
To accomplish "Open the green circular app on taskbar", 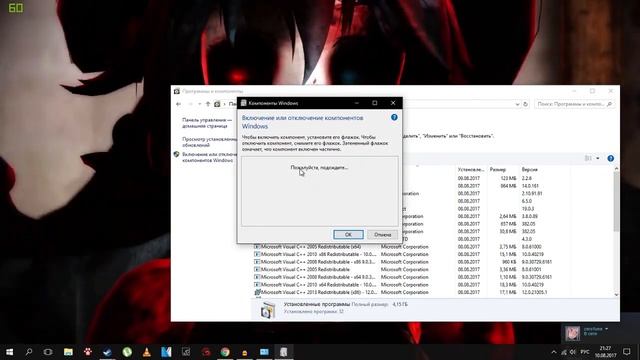I will (x=127, y=352).
